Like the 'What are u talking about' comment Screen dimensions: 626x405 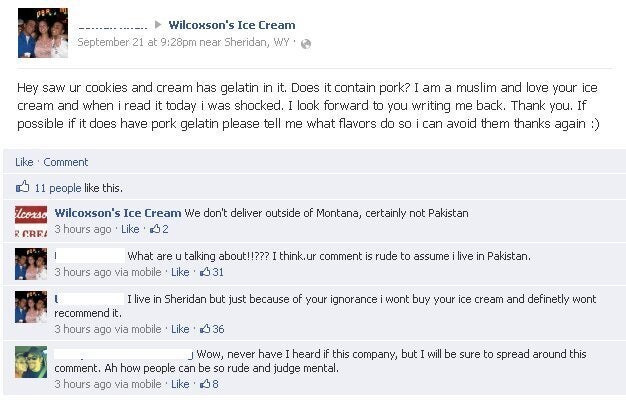[x=180, y=272]
